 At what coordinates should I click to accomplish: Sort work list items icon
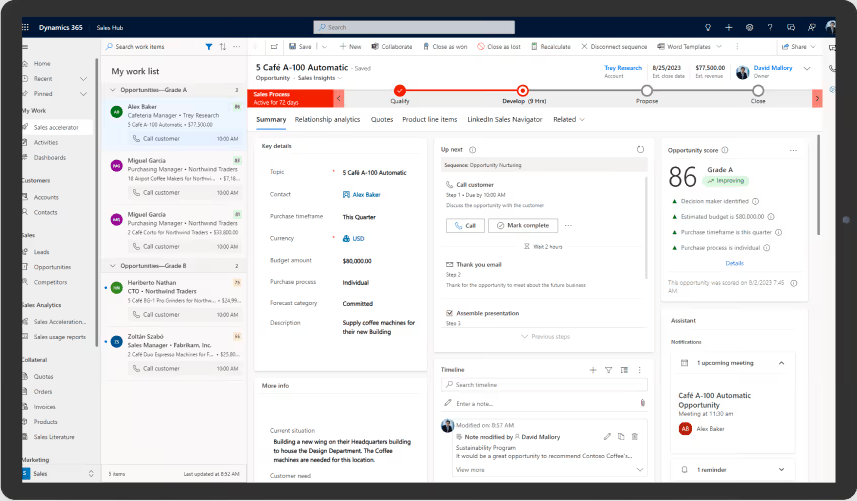point(222,47)
